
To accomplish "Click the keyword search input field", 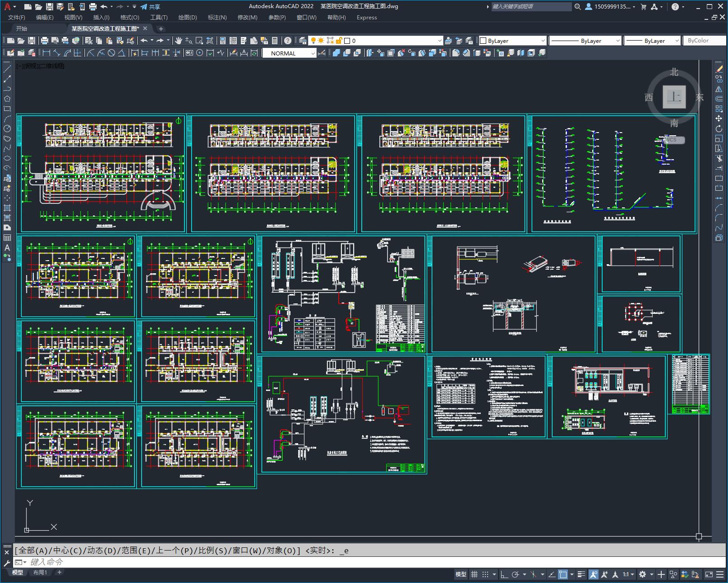I will pyautogui.click(x=531, y=7).
